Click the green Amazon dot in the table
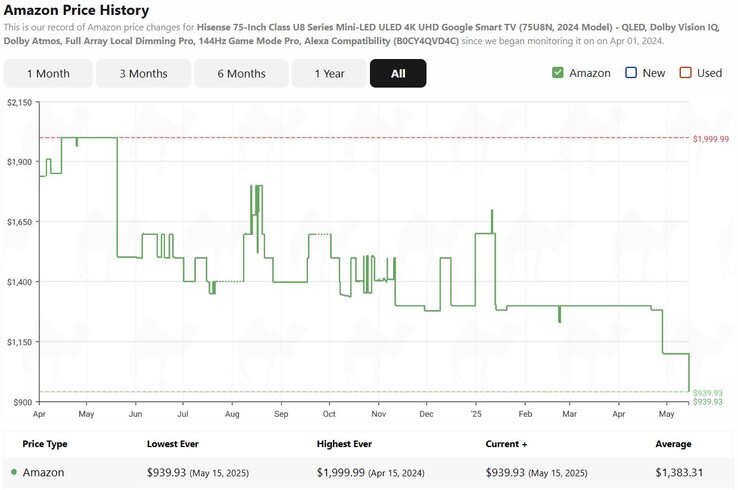 [x=14, y=472]
